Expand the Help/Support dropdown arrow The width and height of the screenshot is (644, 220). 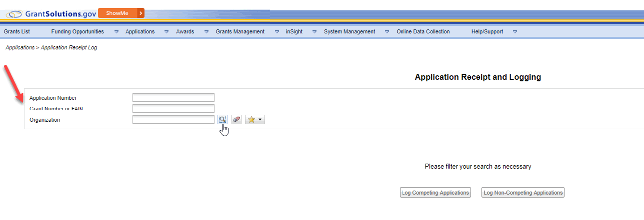point(514,32)
